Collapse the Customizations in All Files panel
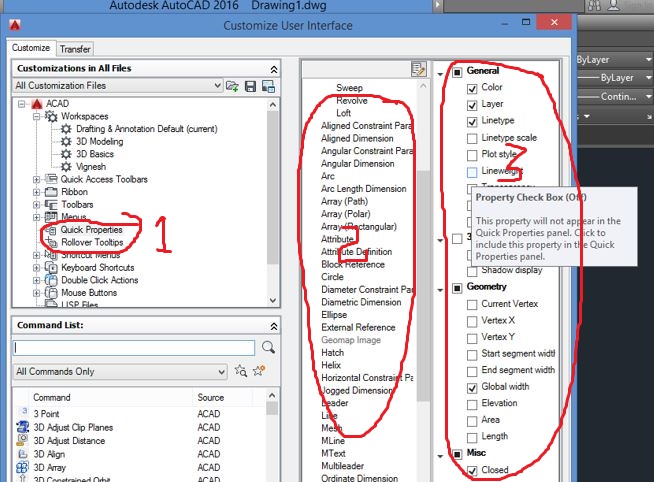654x482 pixels. tap(274, 69)
